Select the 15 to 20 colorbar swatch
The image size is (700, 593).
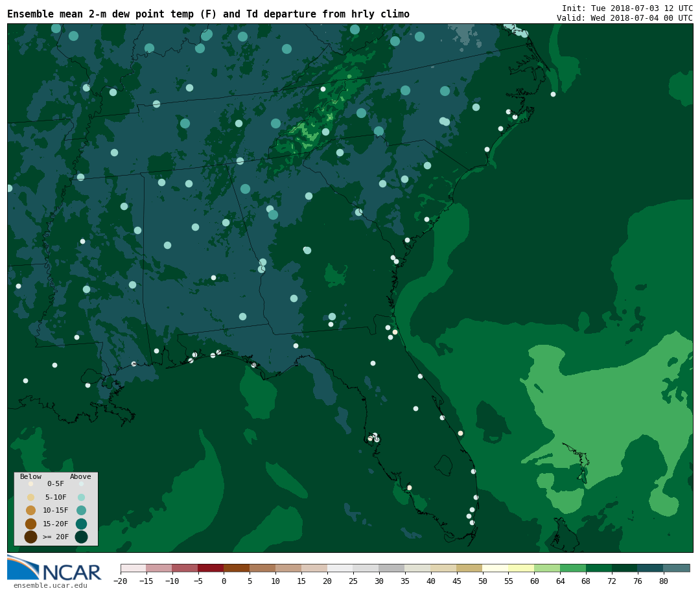(x=314, y=568)
